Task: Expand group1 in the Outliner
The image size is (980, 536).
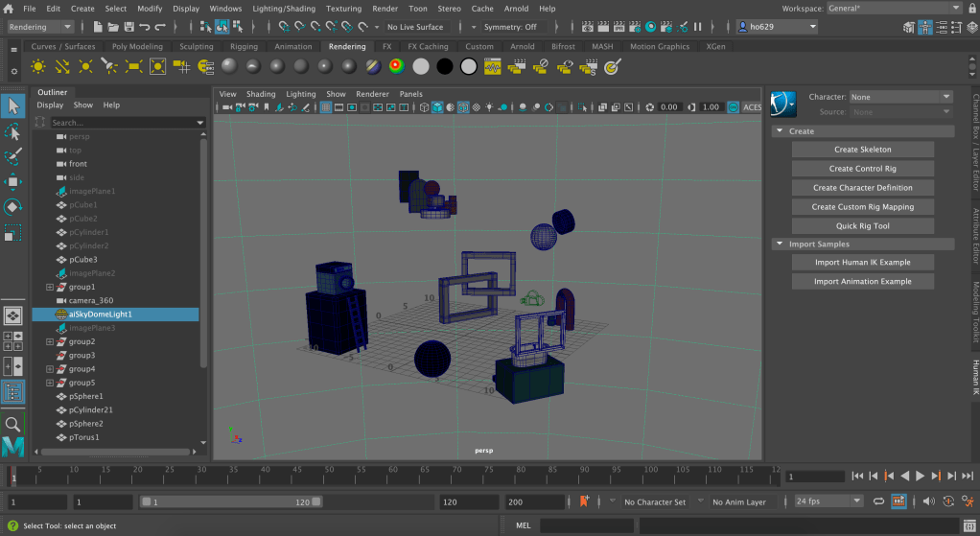Action: pos(50,287)
